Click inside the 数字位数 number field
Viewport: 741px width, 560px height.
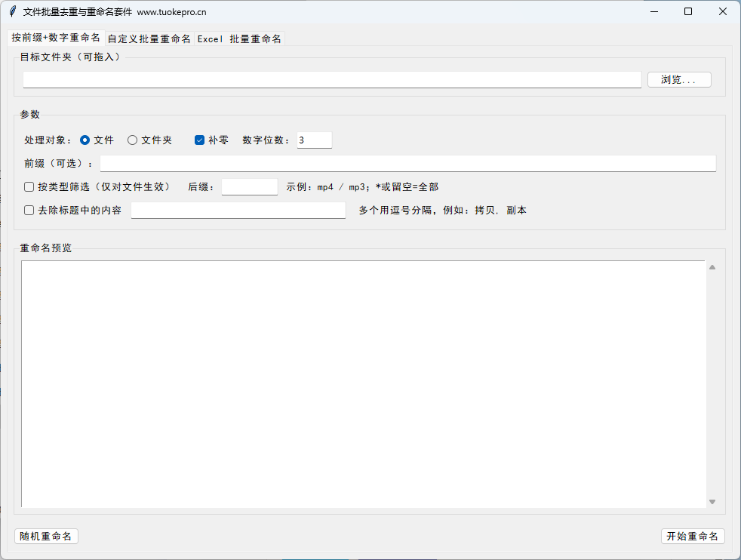coord(314,140)
